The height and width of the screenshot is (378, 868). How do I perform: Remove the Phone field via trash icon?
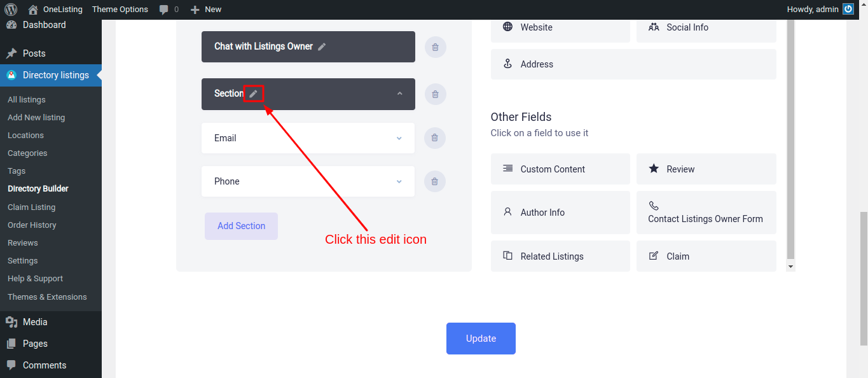coord(435,181)
